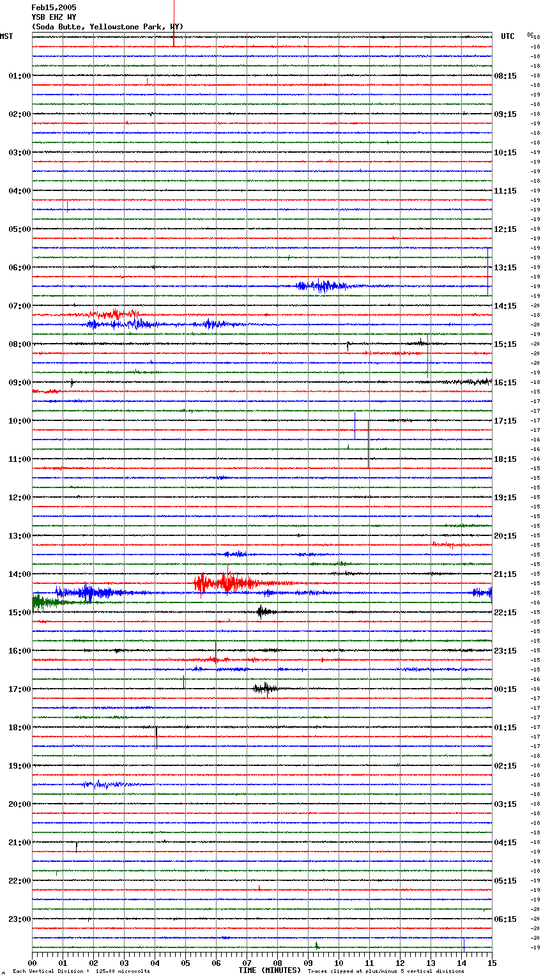Click the 08:15 UTC row label

tap(505, 76)
